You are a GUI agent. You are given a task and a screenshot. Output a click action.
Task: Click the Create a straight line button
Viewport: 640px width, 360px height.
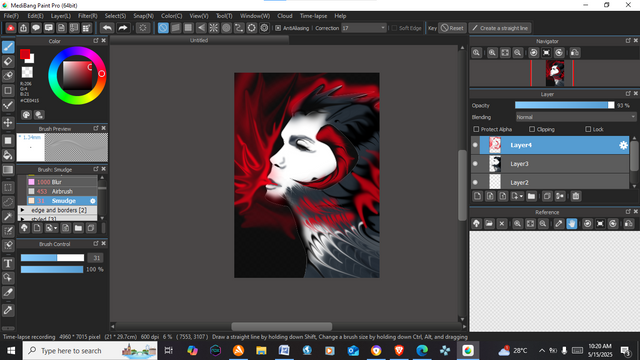coord(500,28)
